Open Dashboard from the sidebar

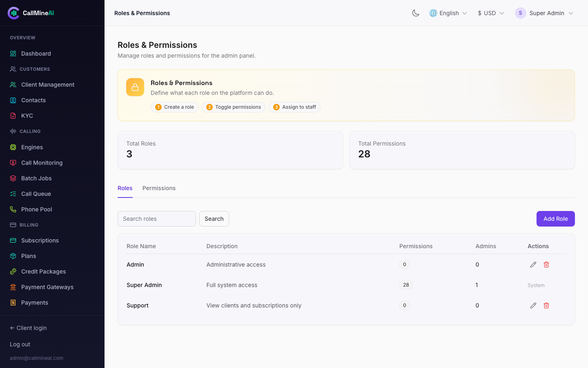[x=52, y=54]
